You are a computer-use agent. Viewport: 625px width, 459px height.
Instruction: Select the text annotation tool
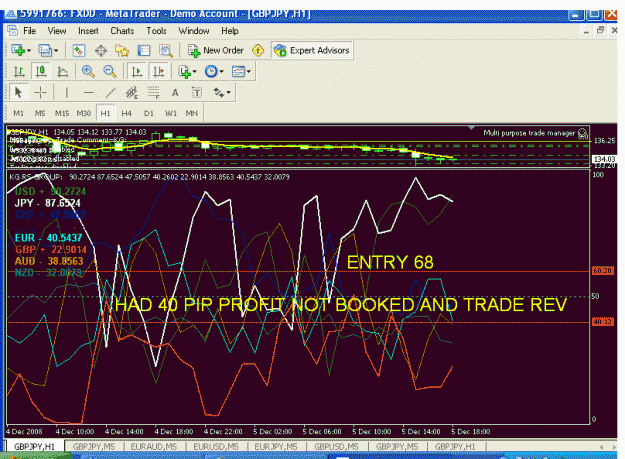coord(175,92)
